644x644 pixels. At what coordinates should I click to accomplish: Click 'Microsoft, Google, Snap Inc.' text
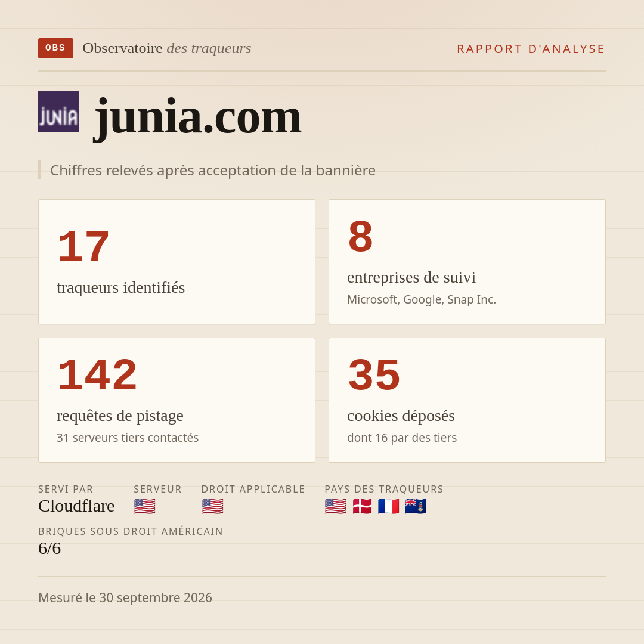(x=422, y=299)
